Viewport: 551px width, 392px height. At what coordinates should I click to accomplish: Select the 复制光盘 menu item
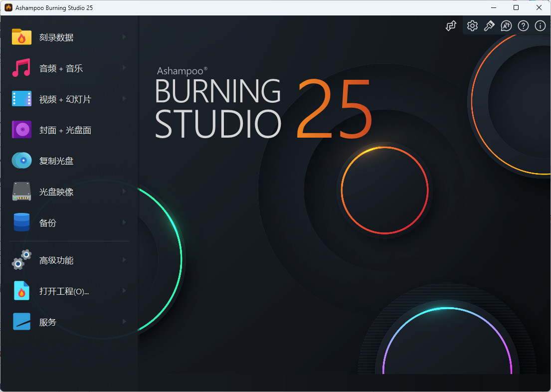click(x=70, y=161)
